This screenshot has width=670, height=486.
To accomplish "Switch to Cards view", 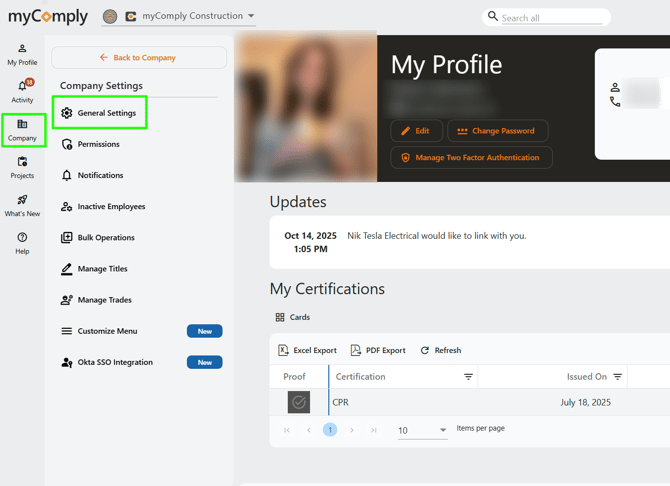I will [x=293, y=317].
